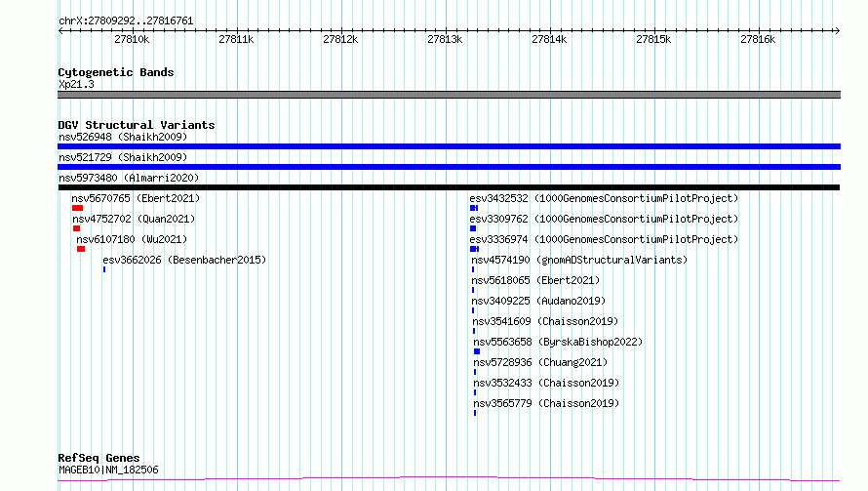Click the 27813k ruler mark
868x491 pixels.
pyautogui.click(x=445, y=39)
